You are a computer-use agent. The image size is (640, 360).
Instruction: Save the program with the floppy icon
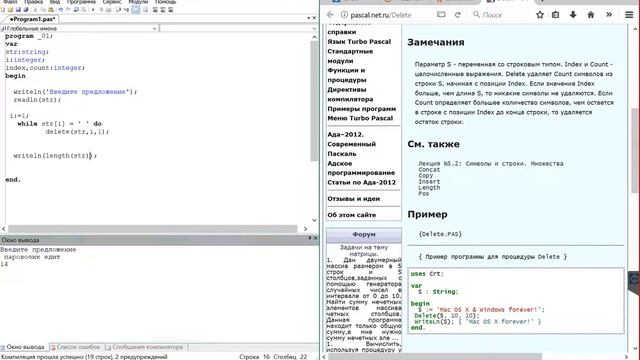coord(18,10)
